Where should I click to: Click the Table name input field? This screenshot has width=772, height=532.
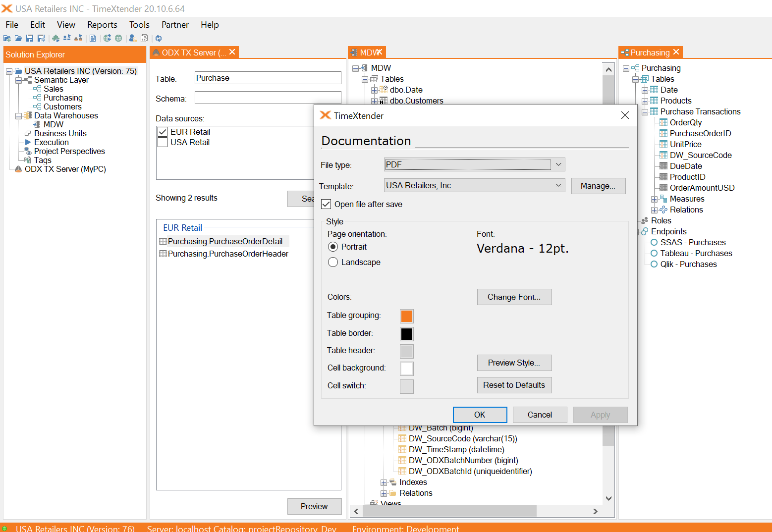268,78
